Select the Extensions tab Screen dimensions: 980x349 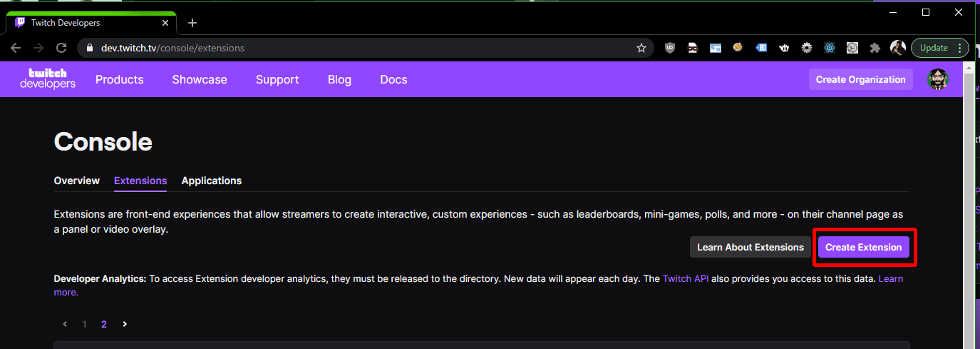tap(140, 181)
